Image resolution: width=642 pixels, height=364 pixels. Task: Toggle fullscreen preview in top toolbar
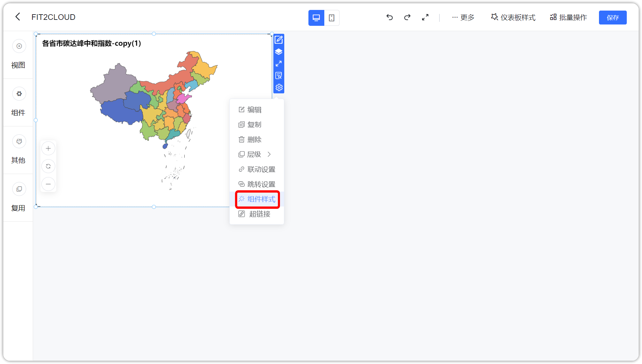point(425,17)
